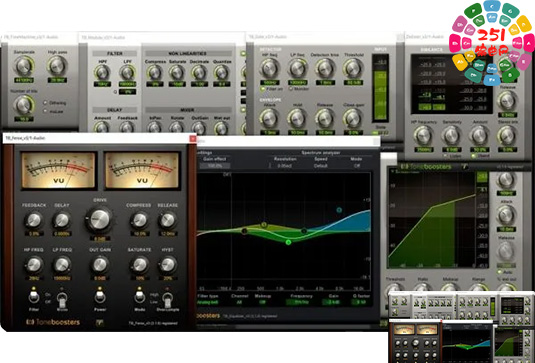Screen dimensions: 535x363
Task: Flip the Oversample lever switch in Ferox
Action: pos(167,299)
